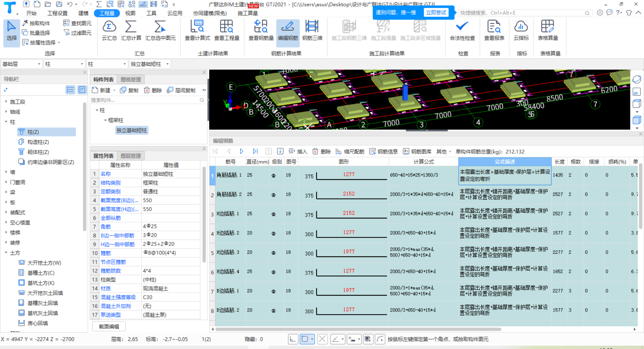Click 截面编辑 button

109,327
